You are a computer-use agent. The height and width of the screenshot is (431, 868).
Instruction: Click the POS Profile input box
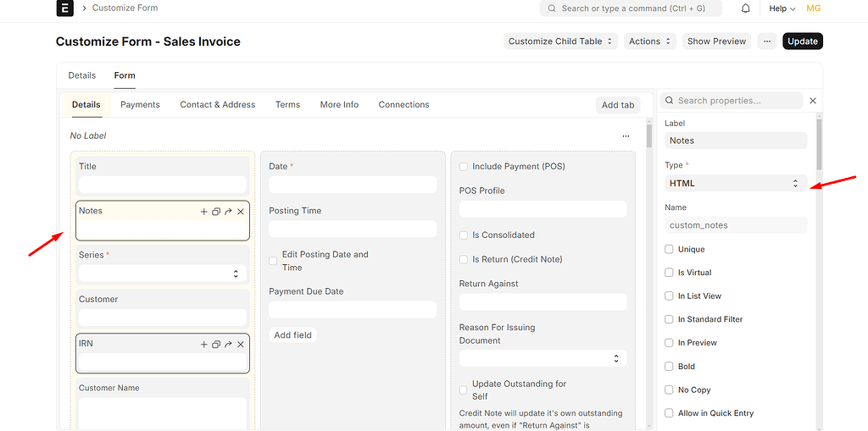pos(543,209)
